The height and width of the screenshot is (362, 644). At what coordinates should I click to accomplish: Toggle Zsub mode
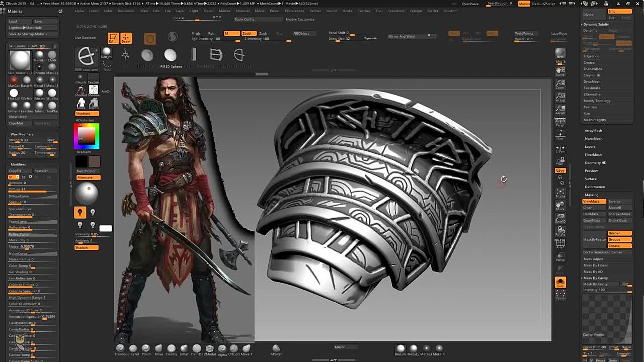[x=263, y=33]
